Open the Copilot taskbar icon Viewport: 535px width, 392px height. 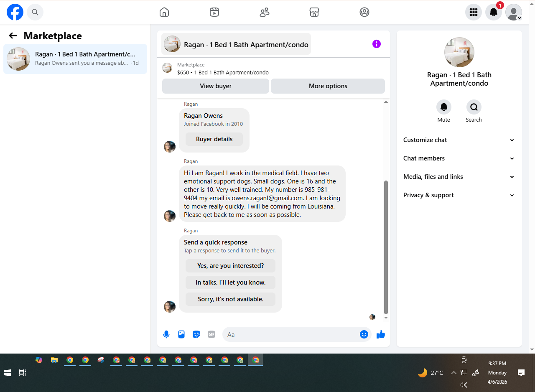[39, 360]
